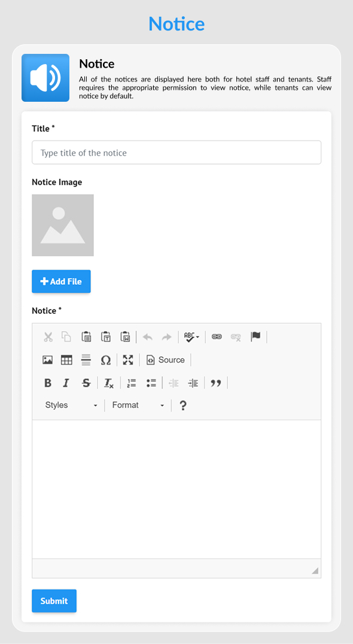Screen dimensions: 353x644
Task: Click the Paste from Word icon
Action: [125, 337]
